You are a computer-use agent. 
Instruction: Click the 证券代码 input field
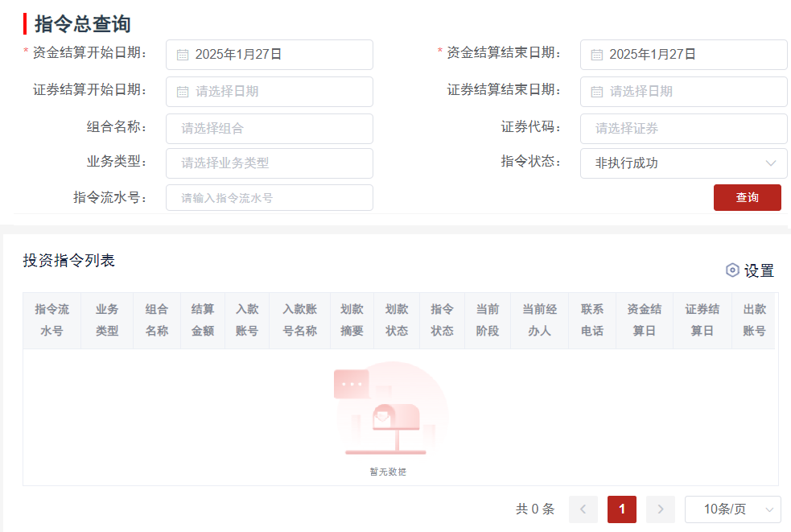coord(683,129)
